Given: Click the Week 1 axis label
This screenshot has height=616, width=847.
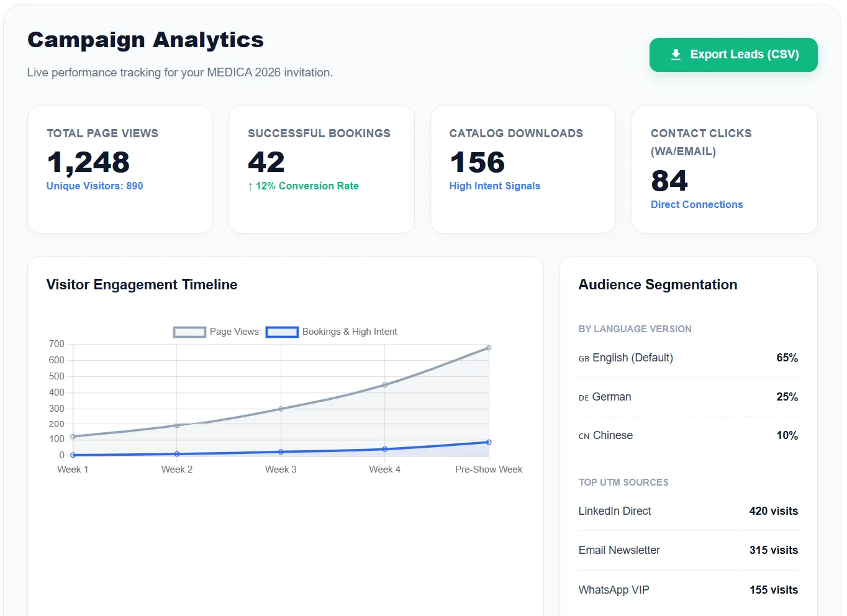Looking at the screenshot, I should pyautogui.click(x=73, y=469).
